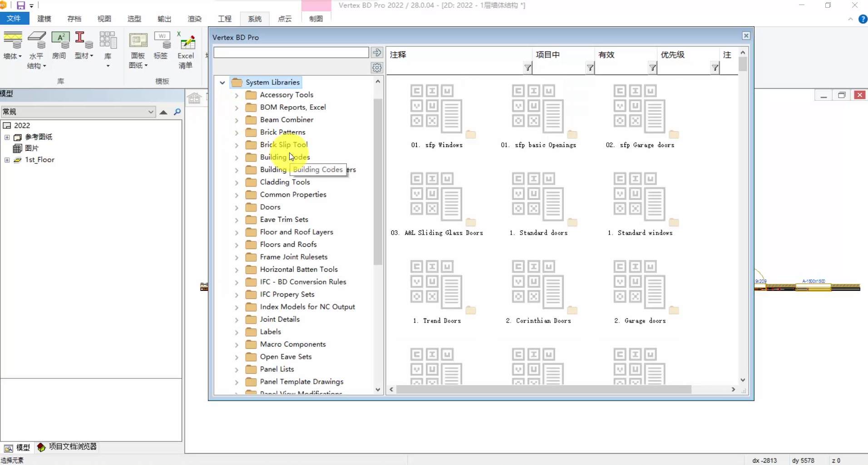Image resolution: width=868 pixels, height=465 pixels.
Task: Select the 1. Standard doors library item
Action: tap(538, 204)
